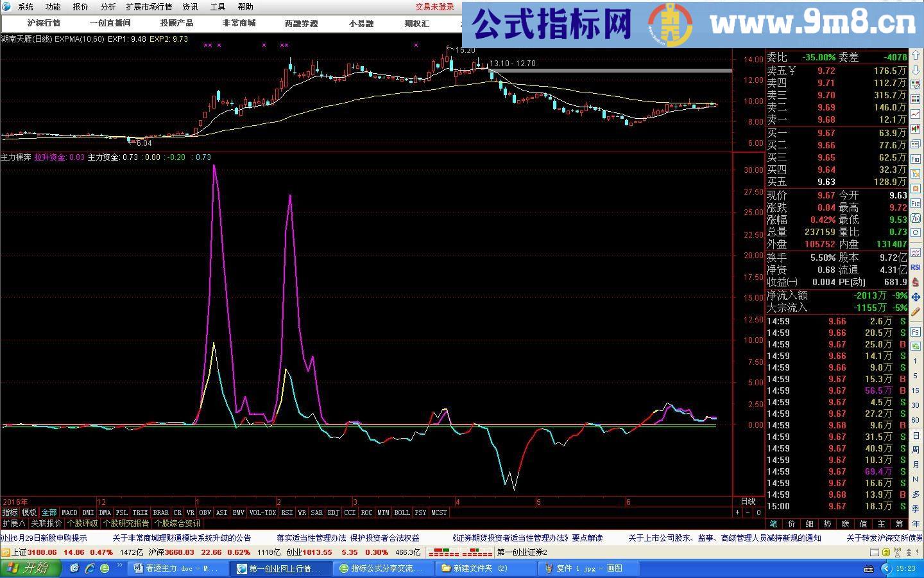This screenshot has width=924, height=578.
Task: Select the 60 minute period in sidebar
Action: coord(916,419)
